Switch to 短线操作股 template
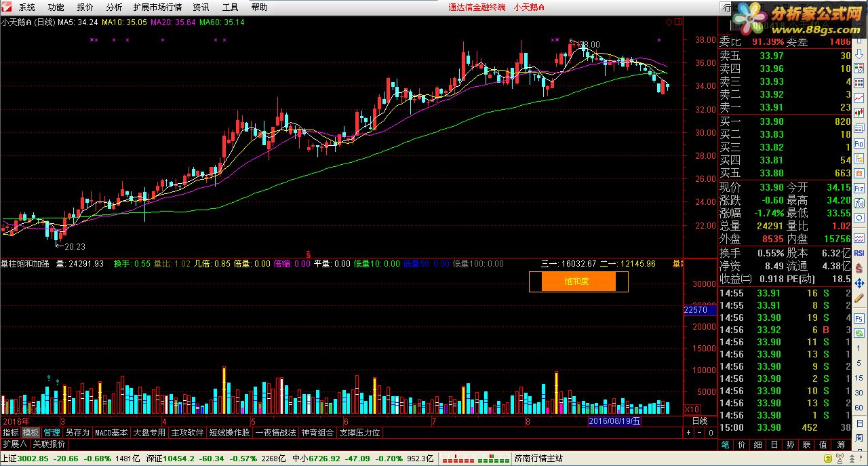 click(x=229, y=432)
